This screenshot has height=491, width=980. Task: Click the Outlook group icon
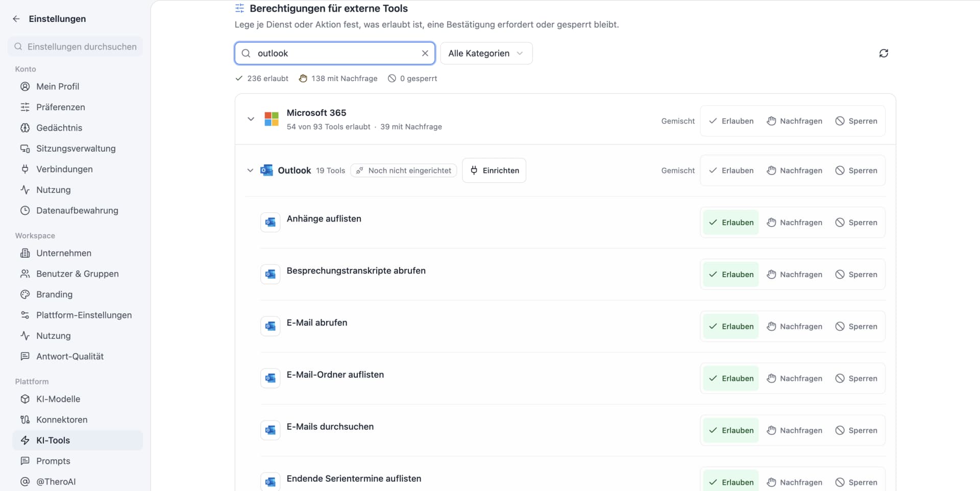click(266, 170)
